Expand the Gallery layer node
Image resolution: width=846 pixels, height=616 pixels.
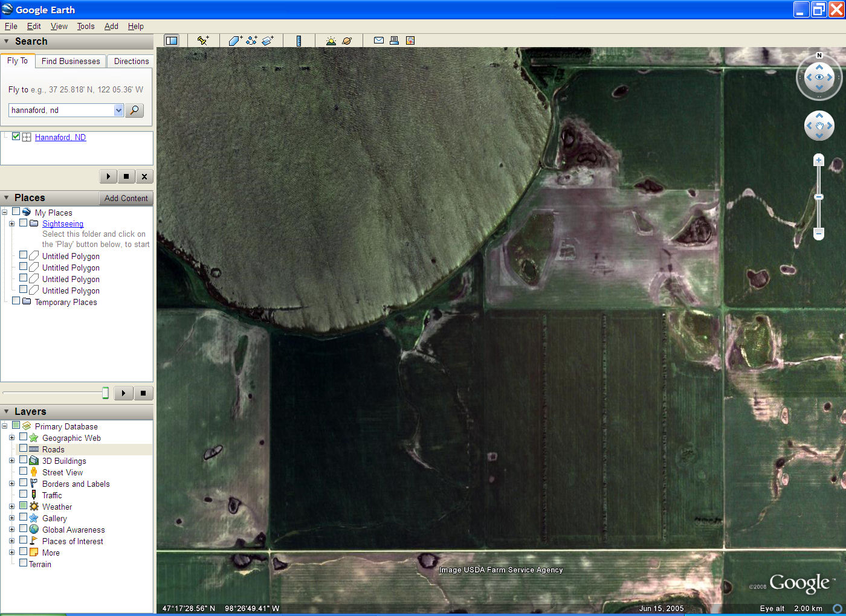pyautogui.click(x=11, y=518)
